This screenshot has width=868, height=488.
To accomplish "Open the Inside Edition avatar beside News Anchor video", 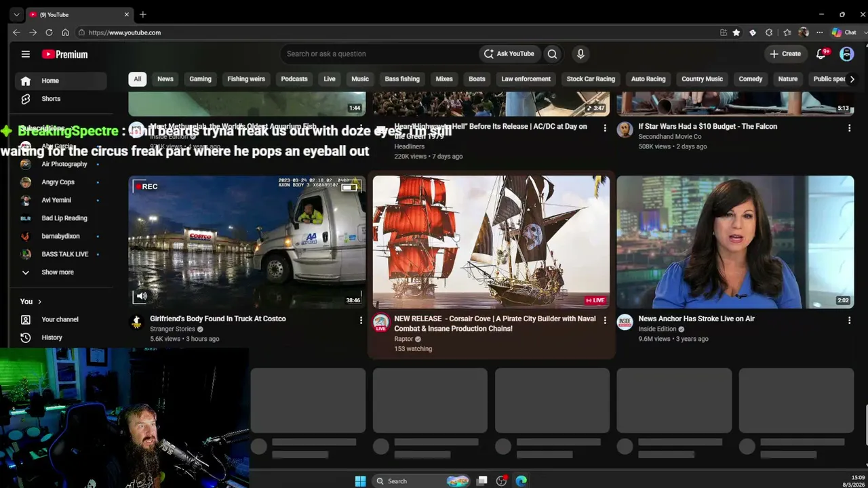I will [x=625, y=323].
